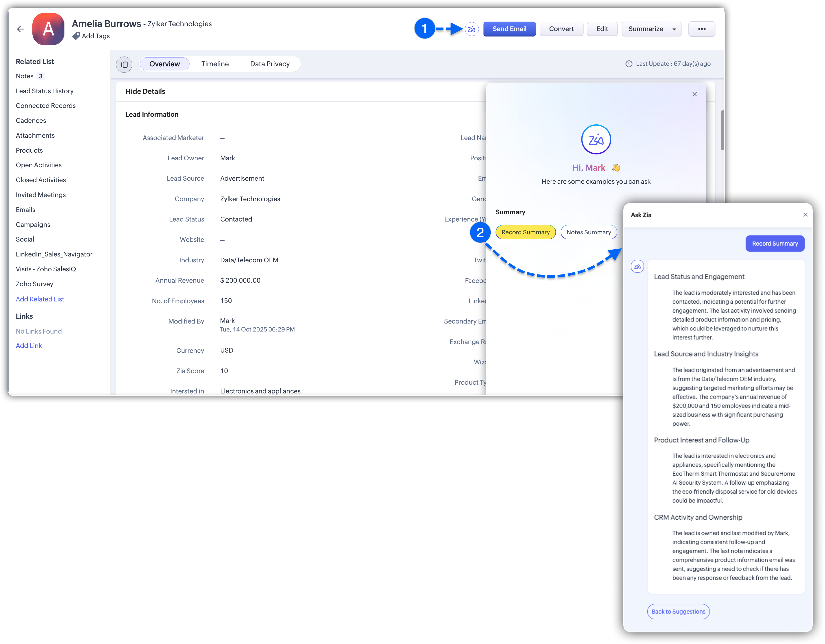Open the three-dot more actions menu
Viewport: 825px width, 644px height.
coord(702,29)
